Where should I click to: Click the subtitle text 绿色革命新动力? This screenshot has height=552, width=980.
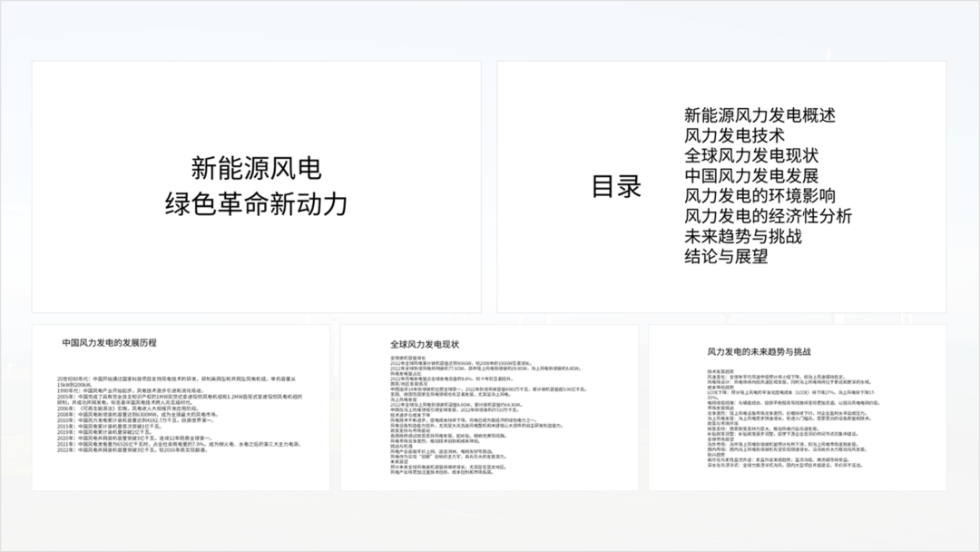pyautogui.click(x=256, y=203)
